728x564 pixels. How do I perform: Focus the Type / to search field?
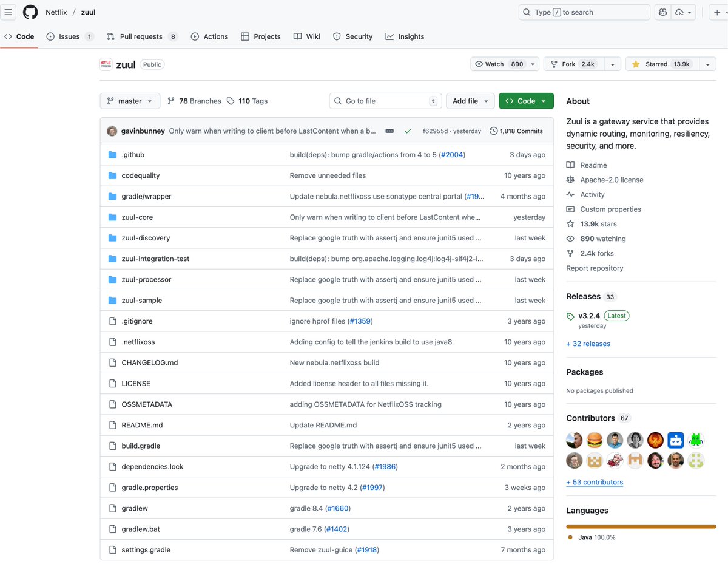pos(584,12)
